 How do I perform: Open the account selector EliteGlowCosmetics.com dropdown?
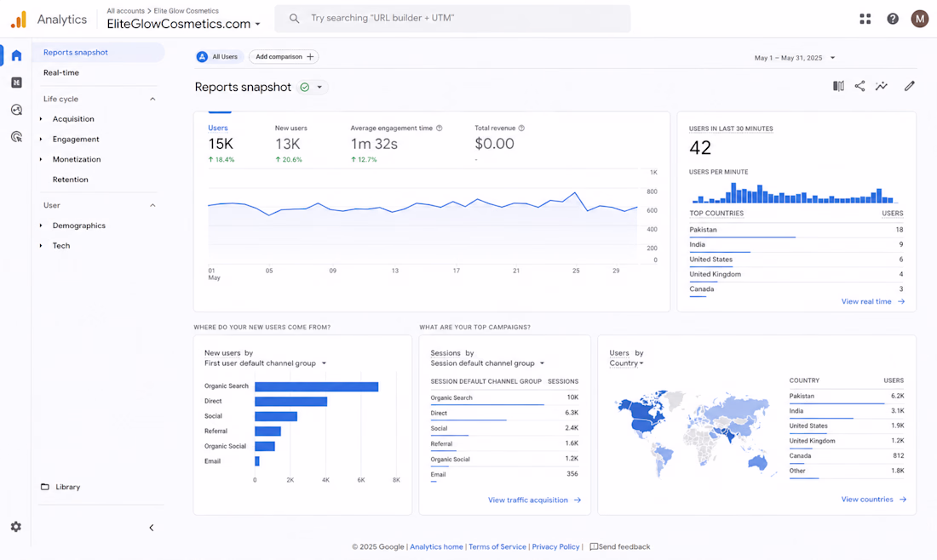pyautogui.click(x=183, y=24)
